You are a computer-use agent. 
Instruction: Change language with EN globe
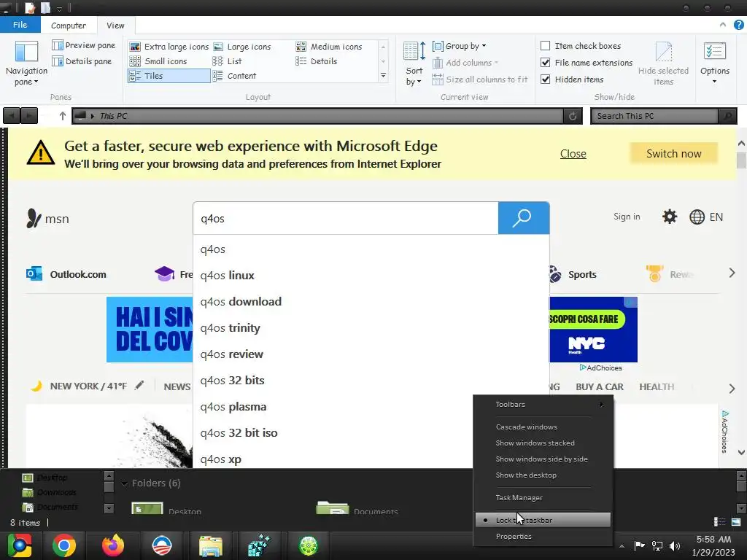tap(706, 217)
